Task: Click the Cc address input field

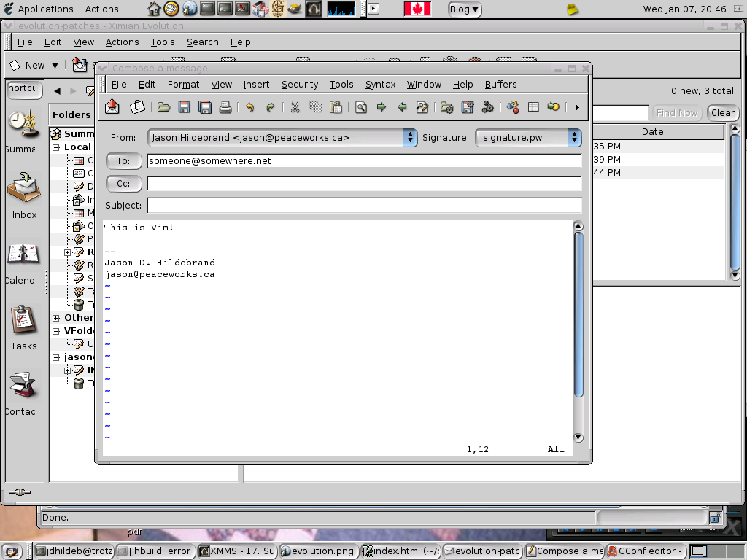Action: [364, 183]
